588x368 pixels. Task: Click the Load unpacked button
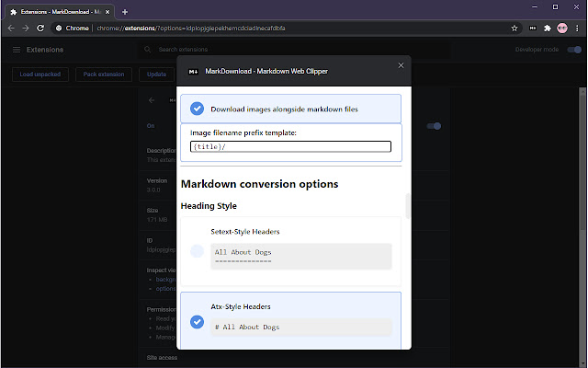[x=40, y=75]
